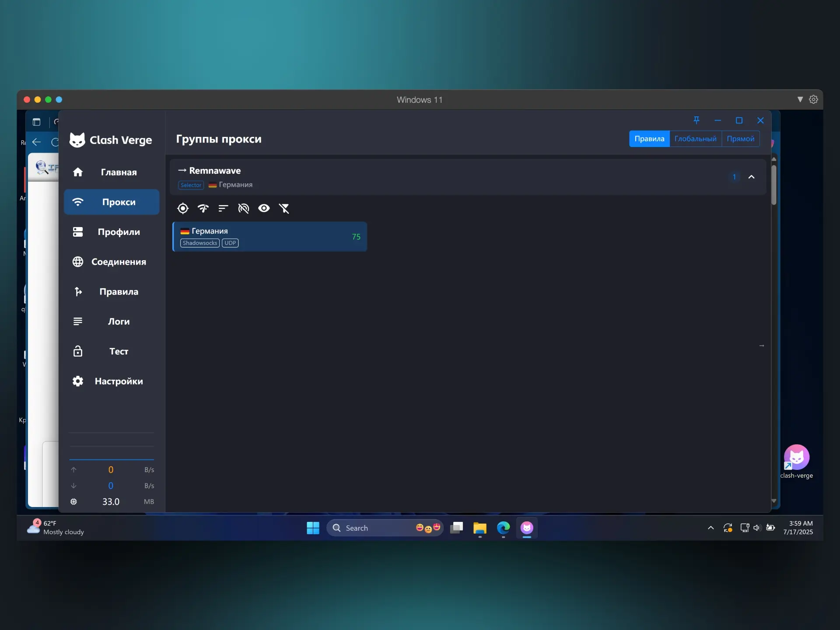This screenshot has width=840, height=630.
Task: Open Настройки from the sidebar
Action: click(x=111, y=381)
